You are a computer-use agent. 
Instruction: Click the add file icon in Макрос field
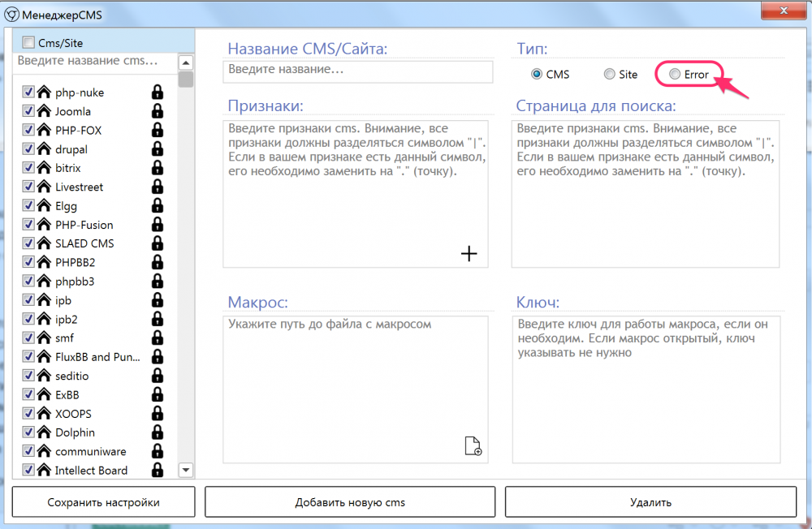473,445
